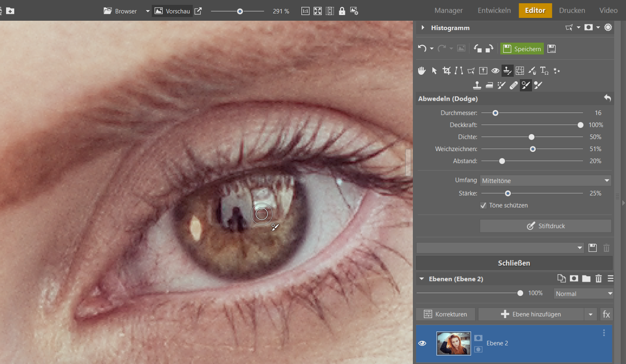Open the tool presets dropdown
626x364 pixels.
point(500,248)
